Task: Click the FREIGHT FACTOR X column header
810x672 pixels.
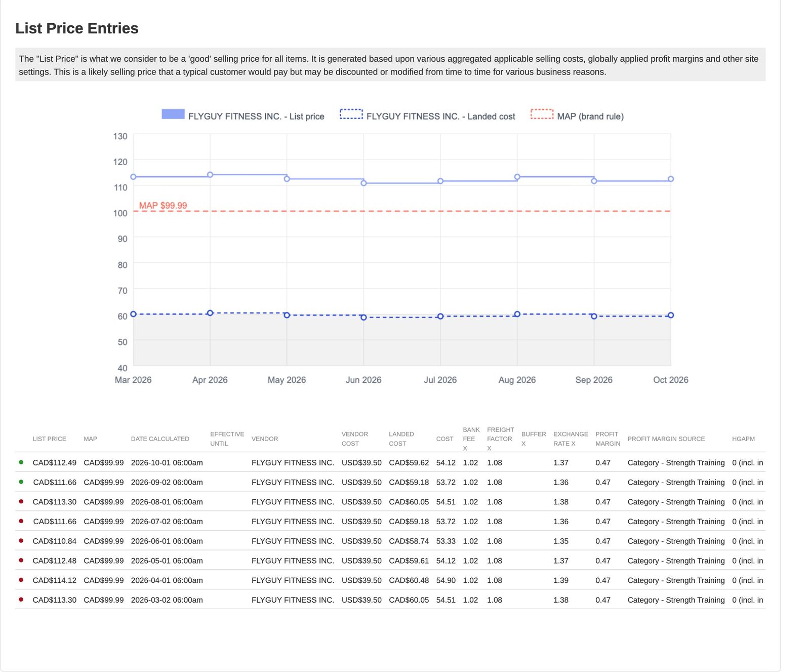Action: (x=500, y=439)
